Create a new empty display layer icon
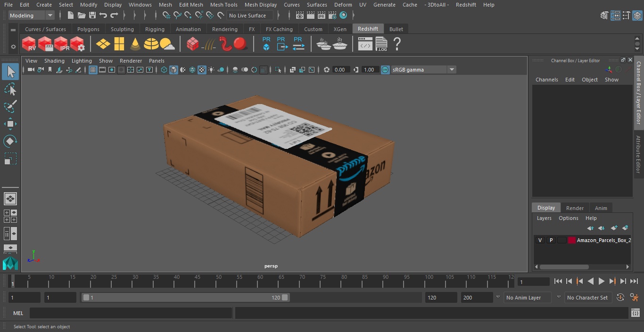Screen dimensions: 644x332 (x=614, y=228)
